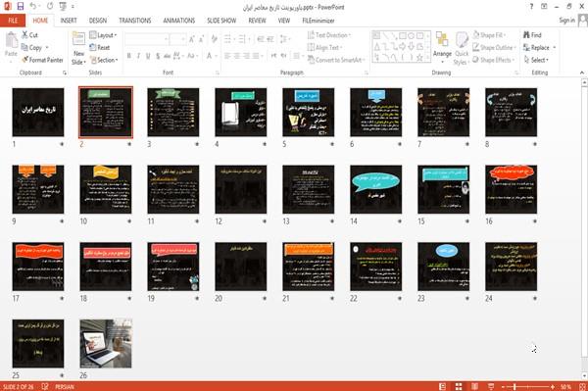Click the New Slide button
The width and height of the screenshot is (588, 391).
(78, 48)
